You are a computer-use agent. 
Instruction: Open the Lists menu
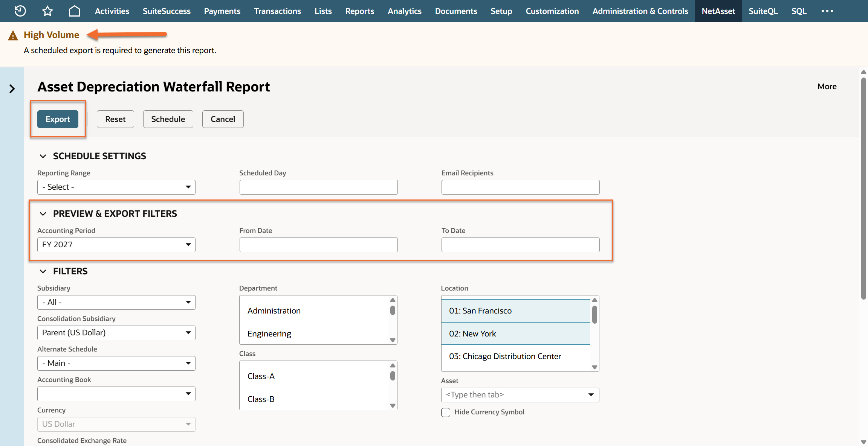coord(323,11)
